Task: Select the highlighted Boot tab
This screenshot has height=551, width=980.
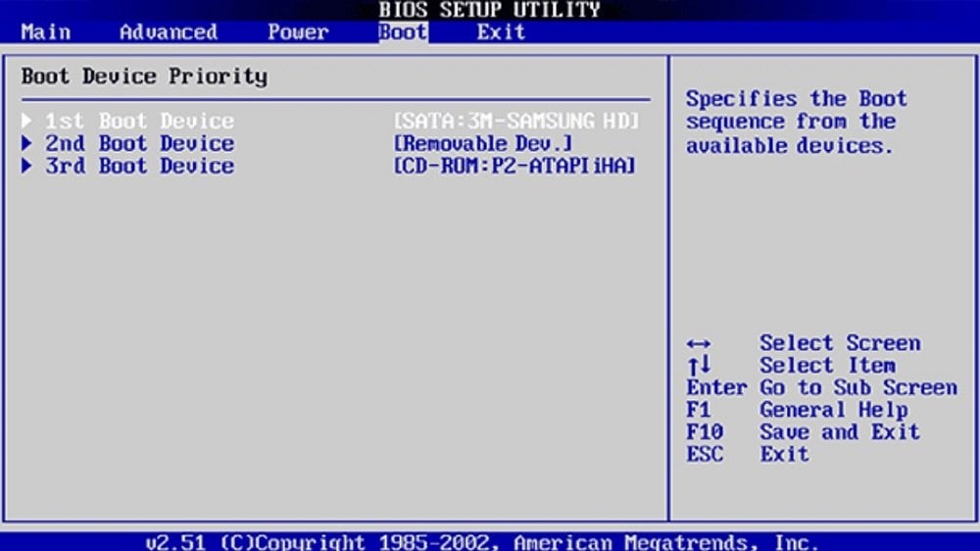Action: pos(403,32)
